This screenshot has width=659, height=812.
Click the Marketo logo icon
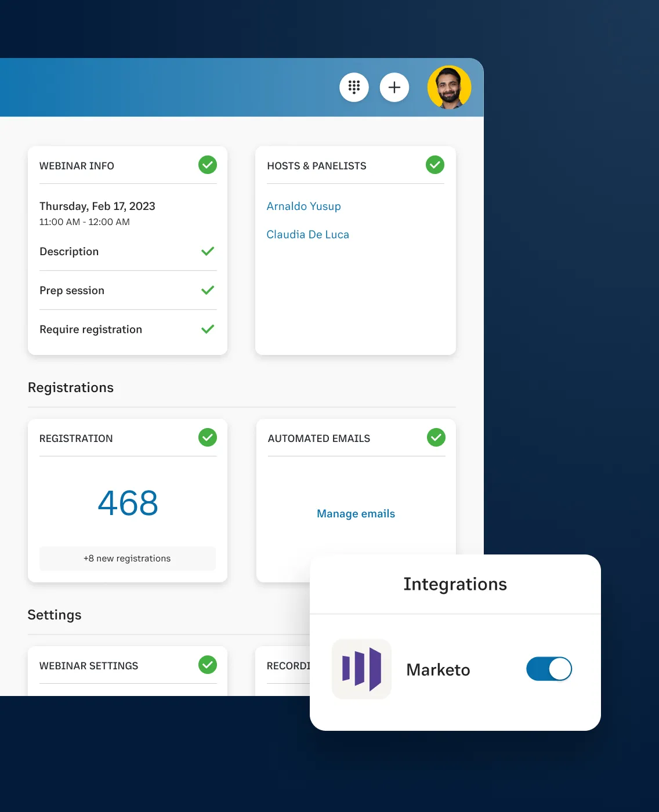[361, 669]
